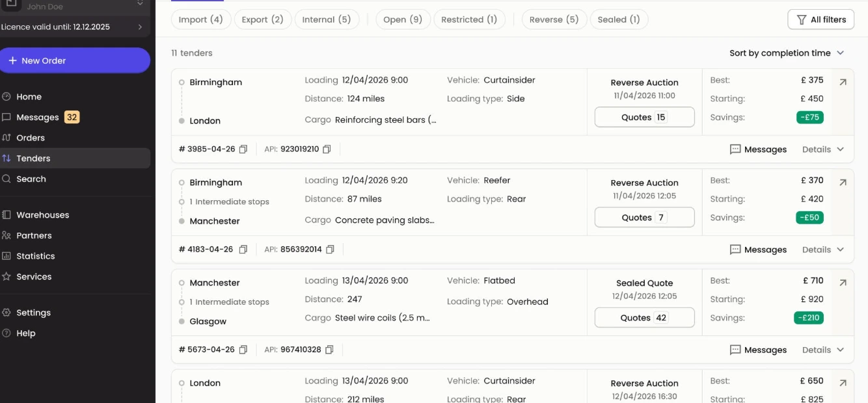Copy API number 923019210
The height and width of the screenshot is (403, 868).
pos(327,149)
